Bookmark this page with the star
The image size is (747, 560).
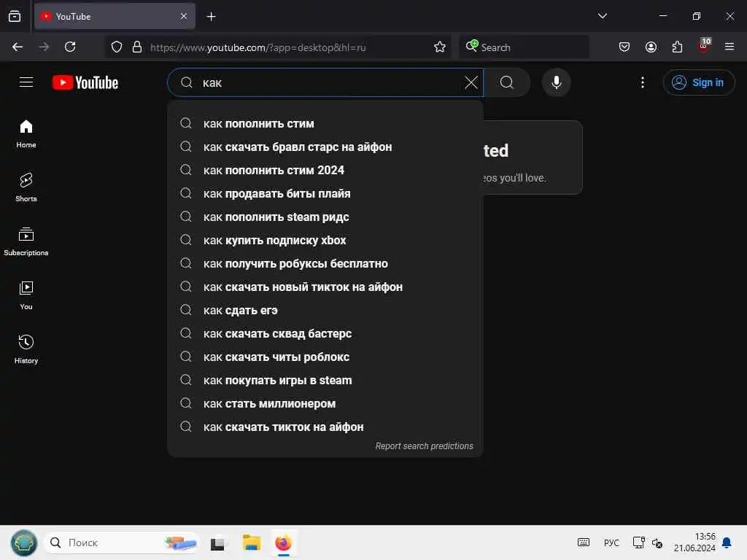click(x=440, y=47)
